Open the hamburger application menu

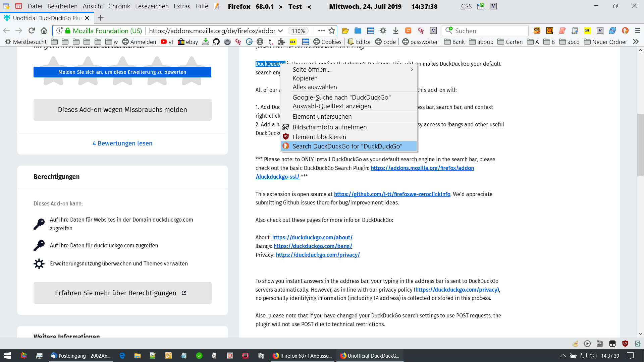tap(637, 31)
